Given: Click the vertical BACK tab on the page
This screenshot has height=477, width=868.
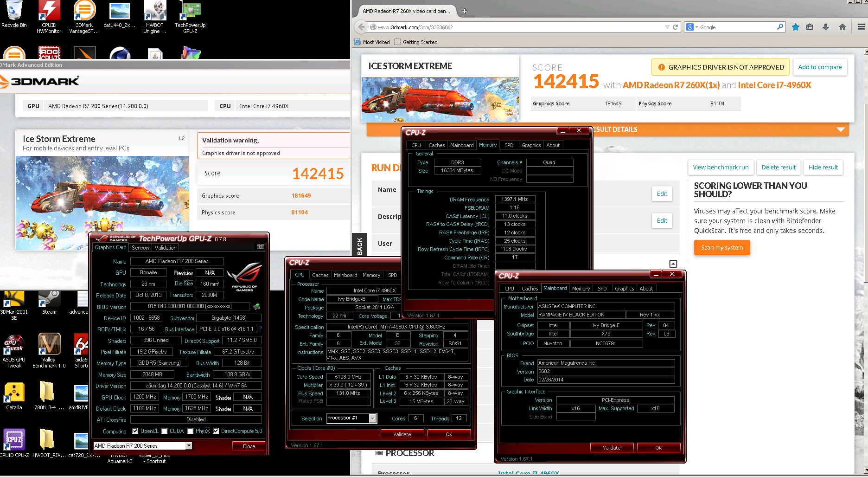Looking at the screenshot, I should [x=360, y=246].
